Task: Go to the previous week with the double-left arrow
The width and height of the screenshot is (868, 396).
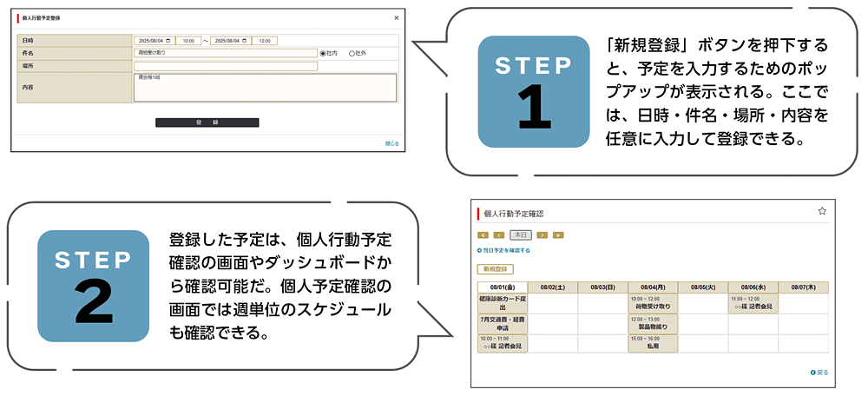Action: [x=482, y=234]
